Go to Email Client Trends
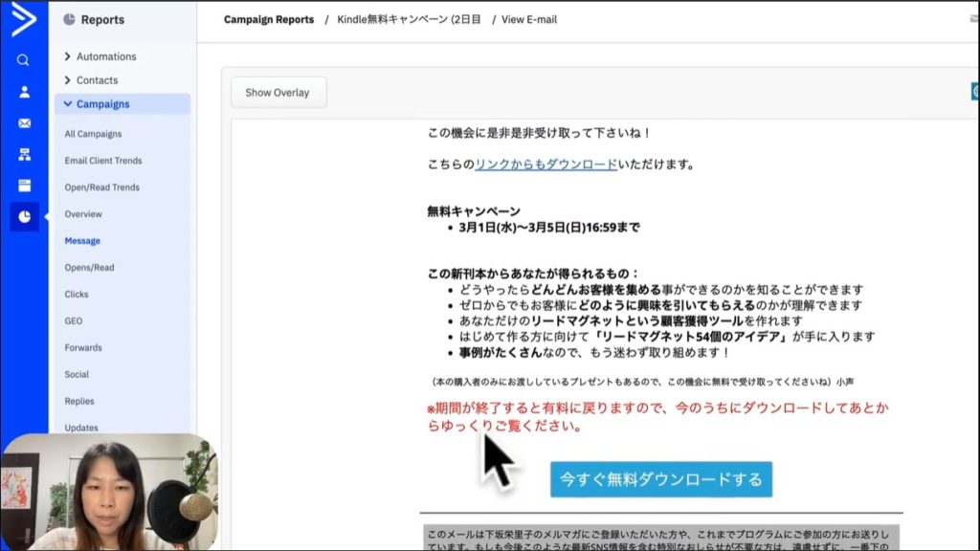Screen dimensions: 980x551 click(x=103, y=161)
